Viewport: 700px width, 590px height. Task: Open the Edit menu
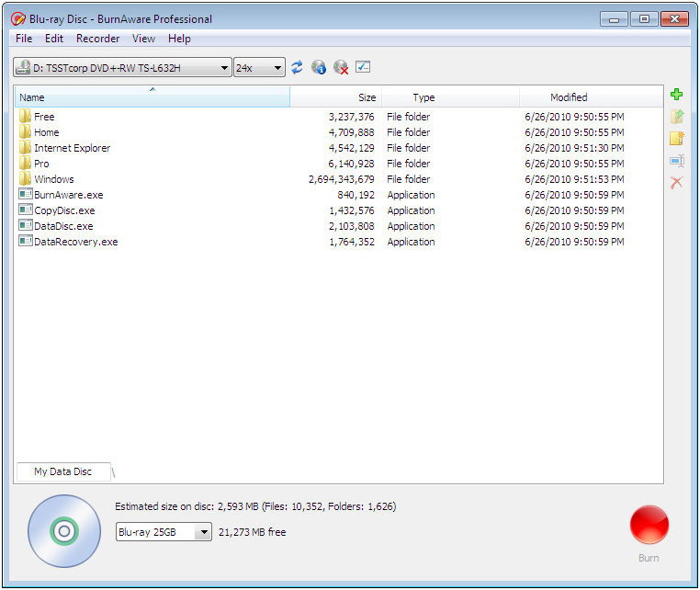(54, 39)
